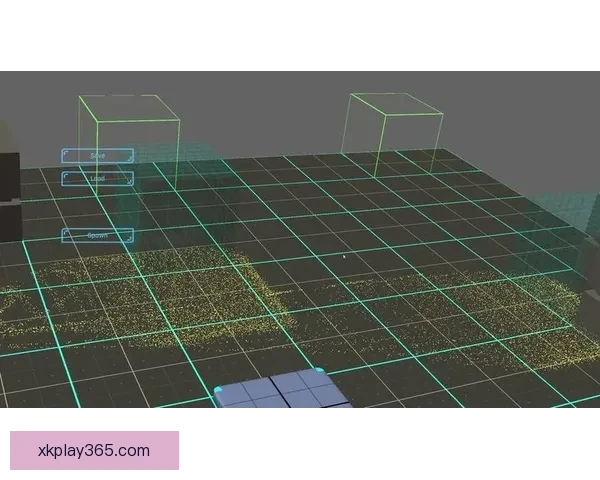This screenshot has width=600, height=480.
Task: Select the right green wireframe cube
Action: tap(392, 135)
